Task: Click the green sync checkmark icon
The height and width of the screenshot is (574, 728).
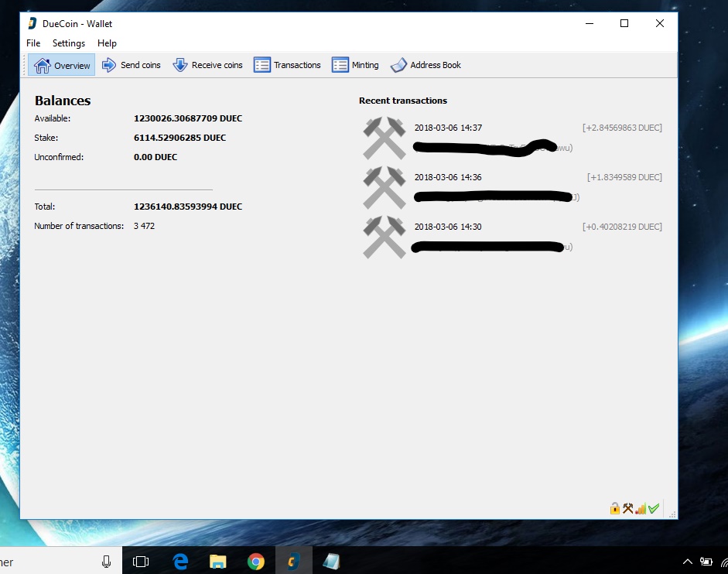Action: pos(654,508)
